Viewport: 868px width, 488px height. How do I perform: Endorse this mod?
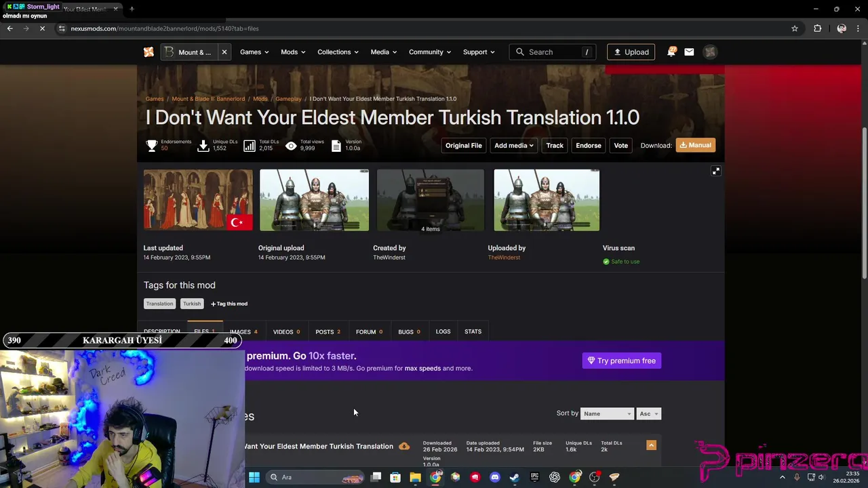coord(588,145)
